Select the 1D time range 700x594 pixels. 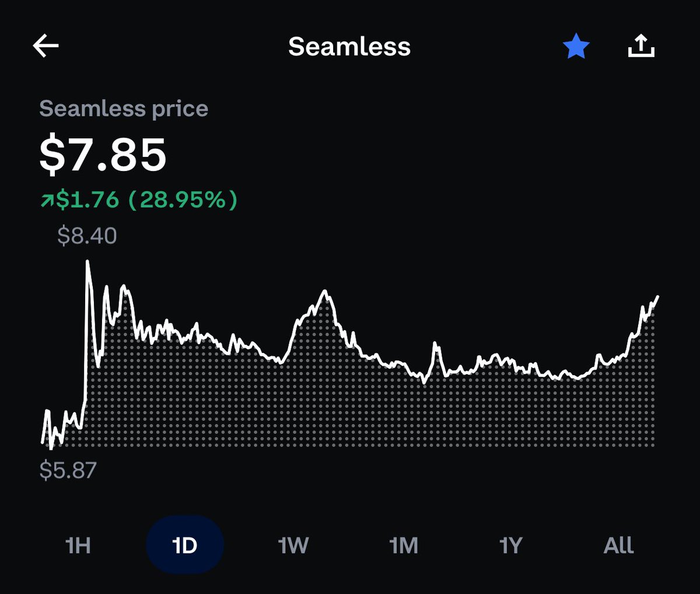click(x=185, y=545)
